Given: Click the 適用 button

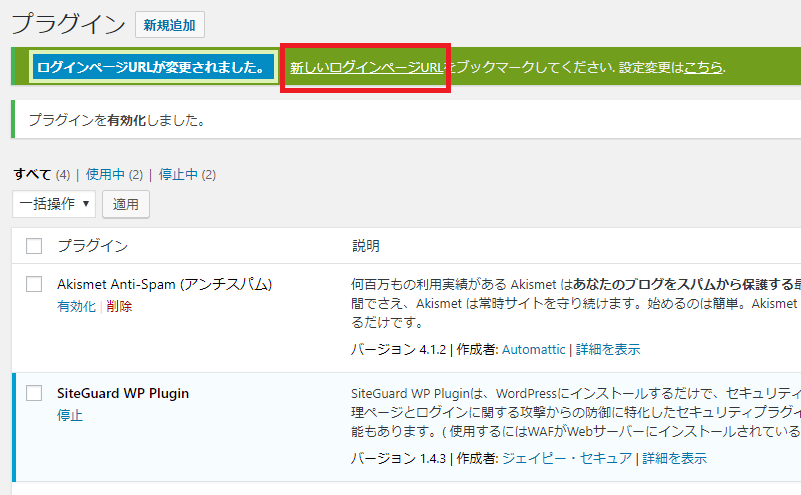Looking at the screenshot, I should click(126, 204).
